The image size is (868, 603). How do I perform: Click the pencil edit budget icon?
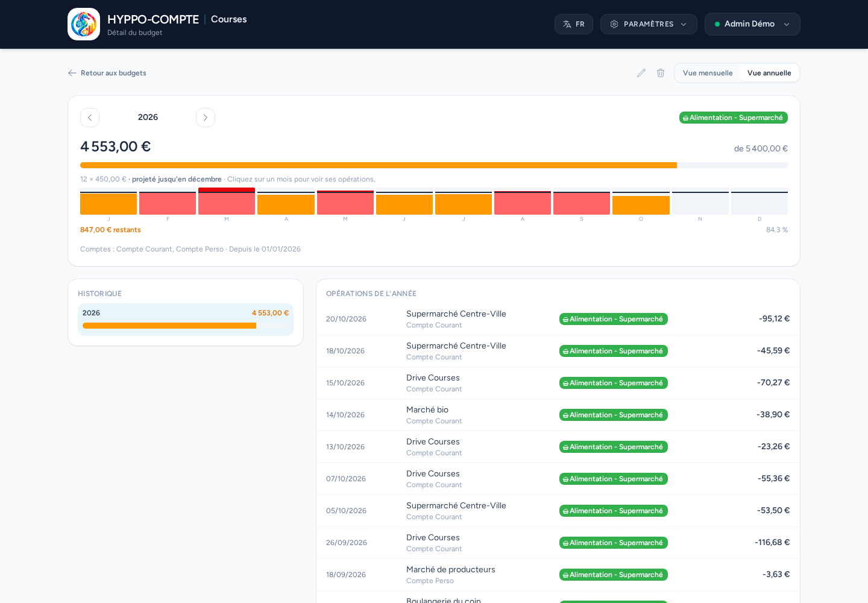641,73
